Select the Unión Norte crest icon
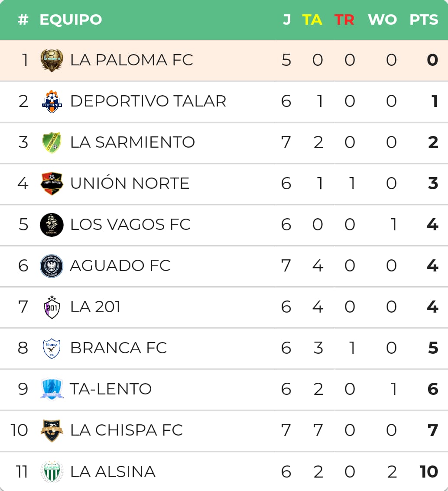 point(52,184)
